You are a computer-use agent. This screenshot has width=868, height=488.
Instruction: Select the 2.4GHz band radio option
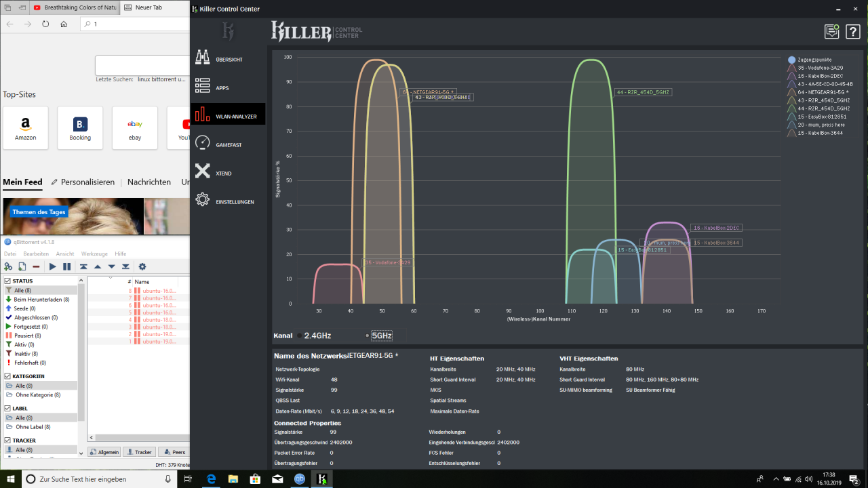click(313, 335)
